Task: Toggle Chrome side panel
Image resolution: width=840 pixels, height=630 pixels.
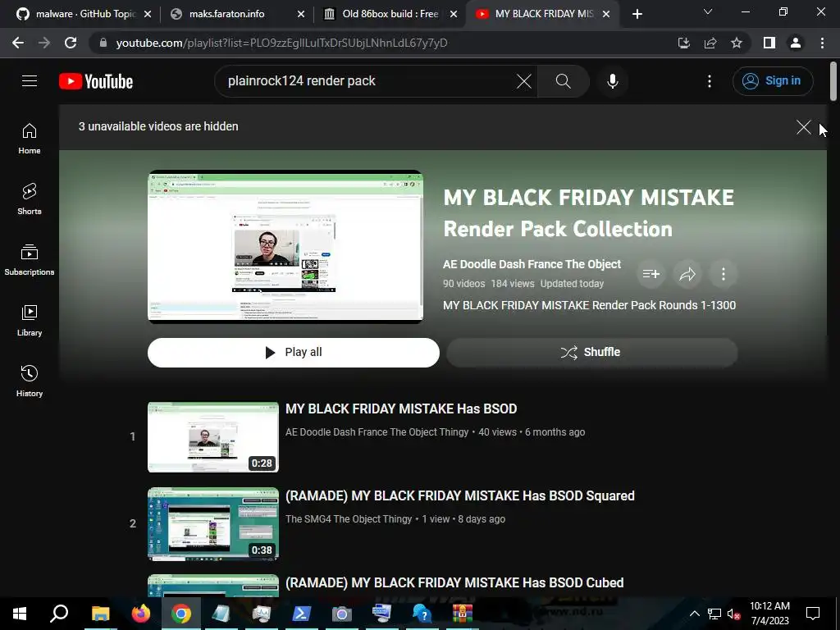Action: click(x=769, y=43)
